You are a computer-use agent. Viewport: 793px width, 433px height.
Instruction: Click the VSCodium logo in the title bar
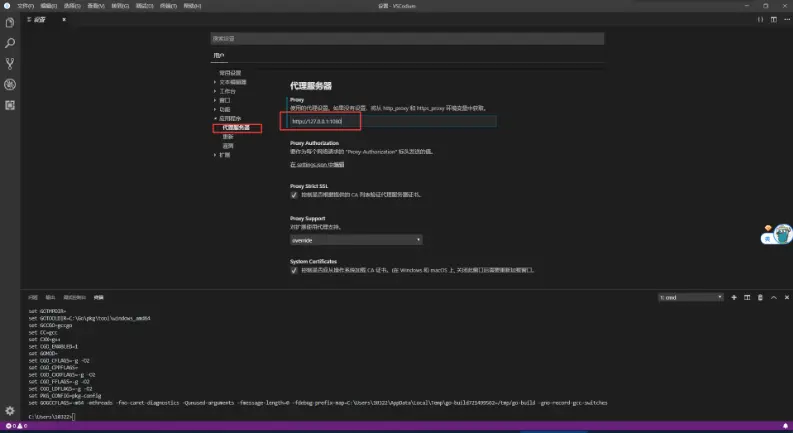(7, 6)
